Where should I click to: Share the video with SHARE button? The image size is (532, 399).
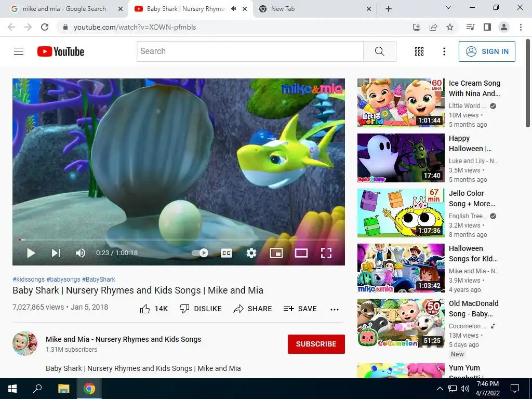click(x=253, y=309)
